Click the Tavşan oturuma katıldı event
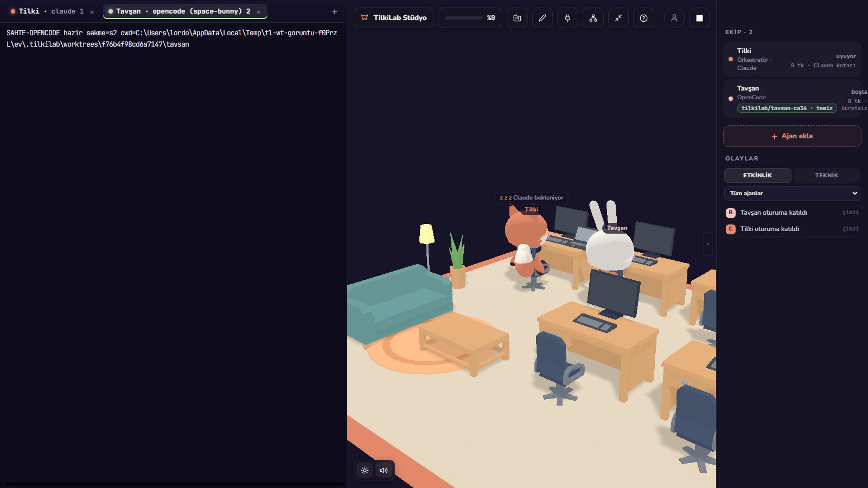 click(792, 213)
